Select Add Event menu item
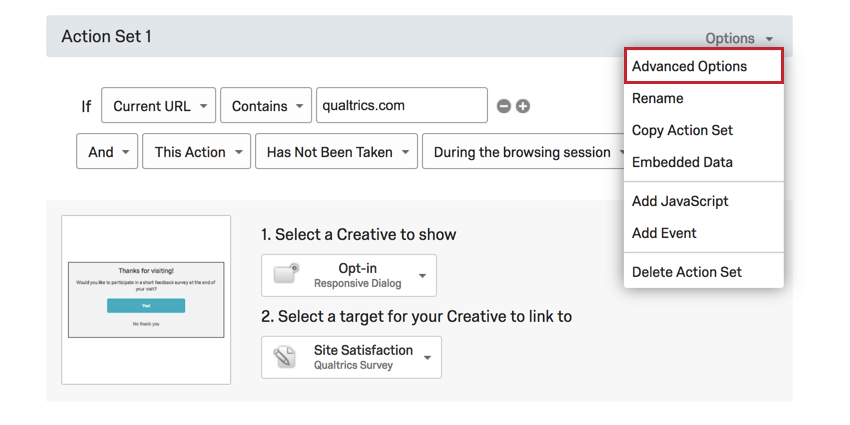850x425 pixels. (x=664, y=233)
